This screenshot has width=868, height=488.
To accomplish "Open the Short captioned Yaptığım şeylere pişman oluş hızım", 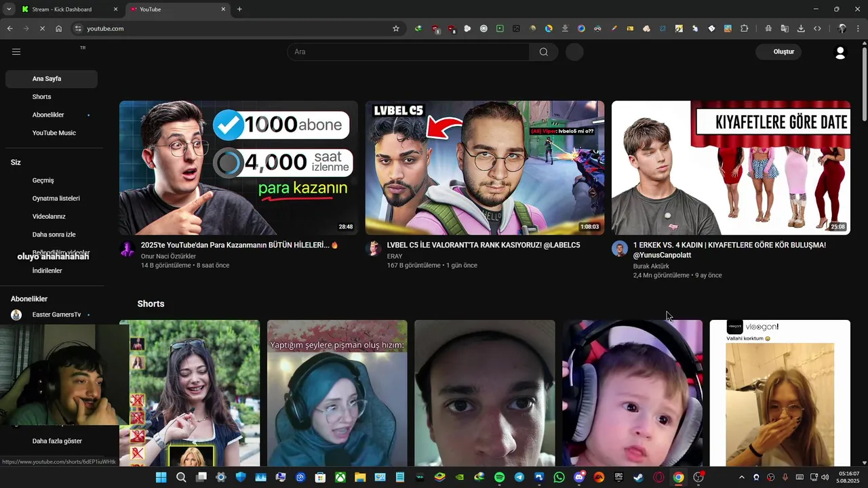I will [x=337, y=393].
